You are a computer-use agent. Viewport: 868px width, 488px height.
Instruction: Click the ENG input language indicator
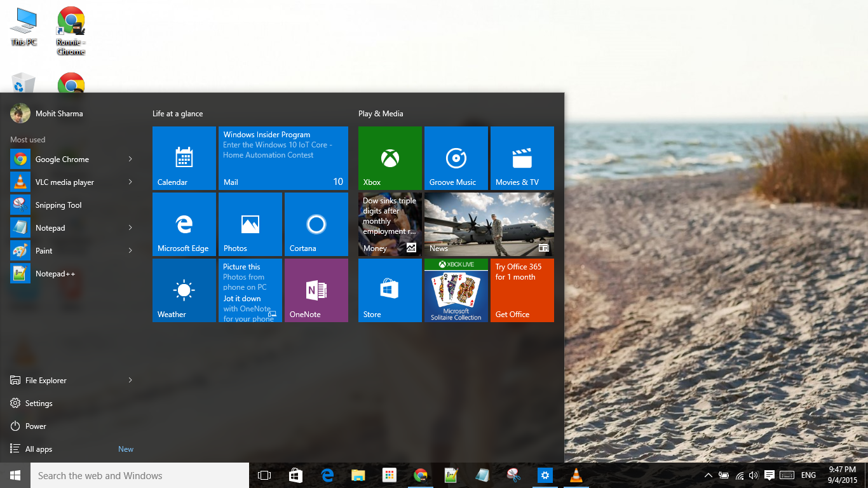point(808,475)
